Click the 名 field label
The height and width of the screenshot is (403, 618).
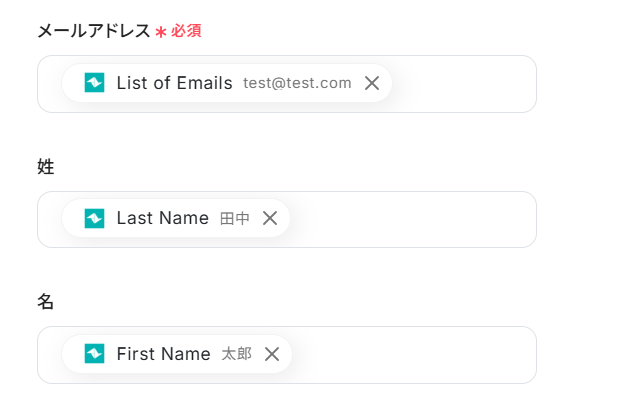click(x=46, y=301)
